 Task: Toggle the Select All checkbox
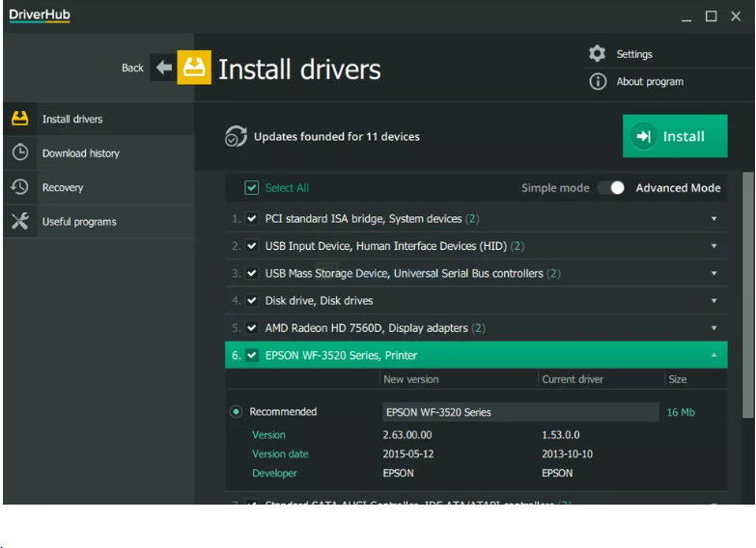[x=252, y=187]
